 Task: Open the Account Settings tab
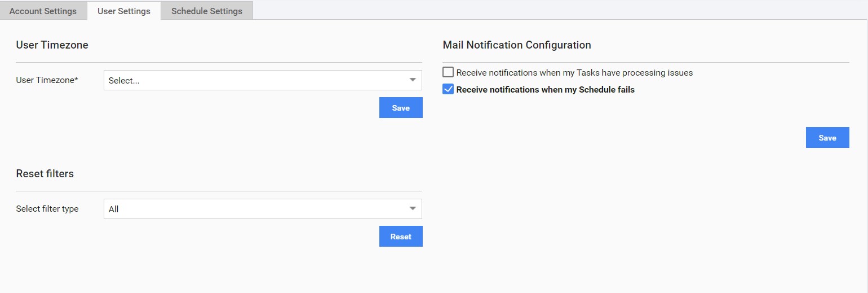click(43, 11)
